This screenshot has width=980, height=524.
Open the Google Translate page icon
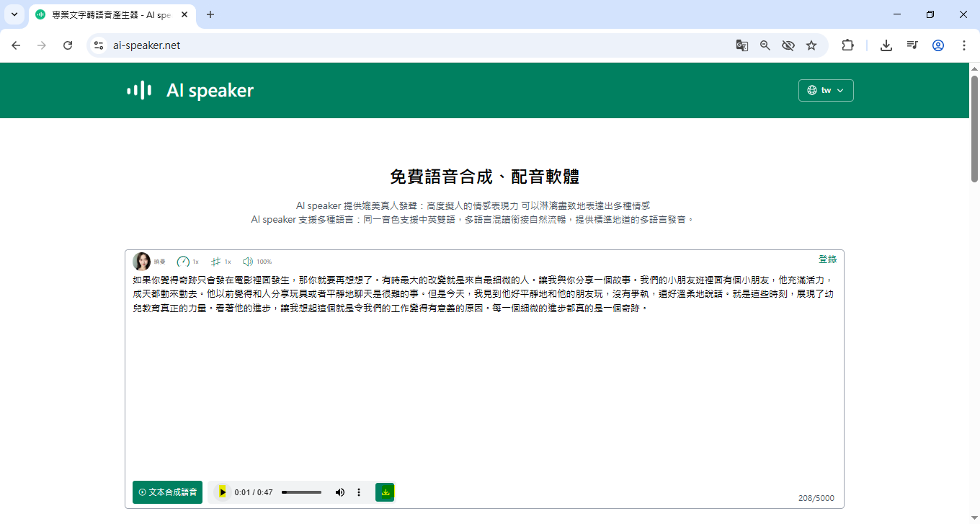point(741,45)
